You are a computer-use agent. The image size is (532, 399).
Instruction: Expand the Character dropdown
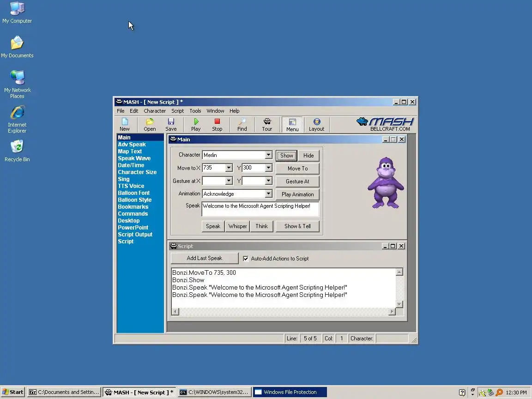[x=268, y=155]
